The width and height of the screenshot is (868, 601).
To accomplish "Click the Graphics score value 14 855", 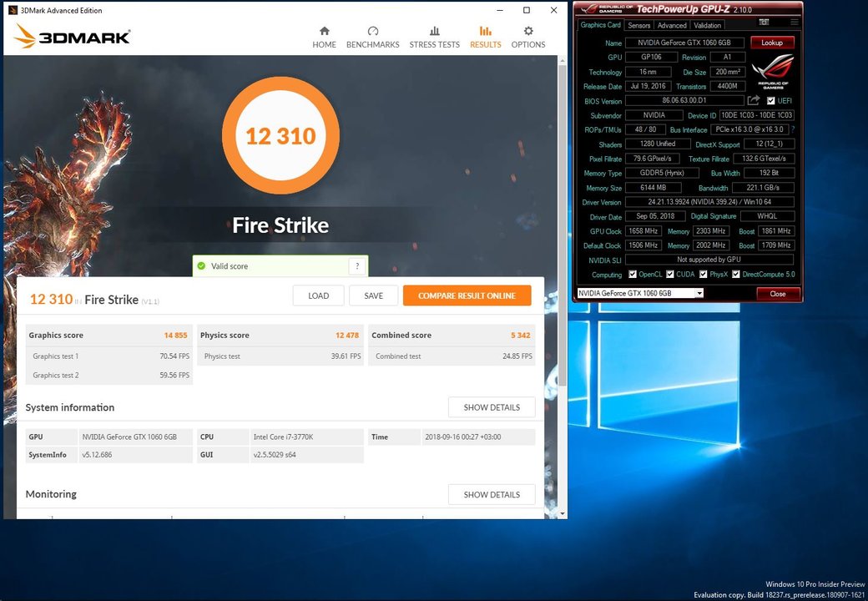I will coord(175,336).
